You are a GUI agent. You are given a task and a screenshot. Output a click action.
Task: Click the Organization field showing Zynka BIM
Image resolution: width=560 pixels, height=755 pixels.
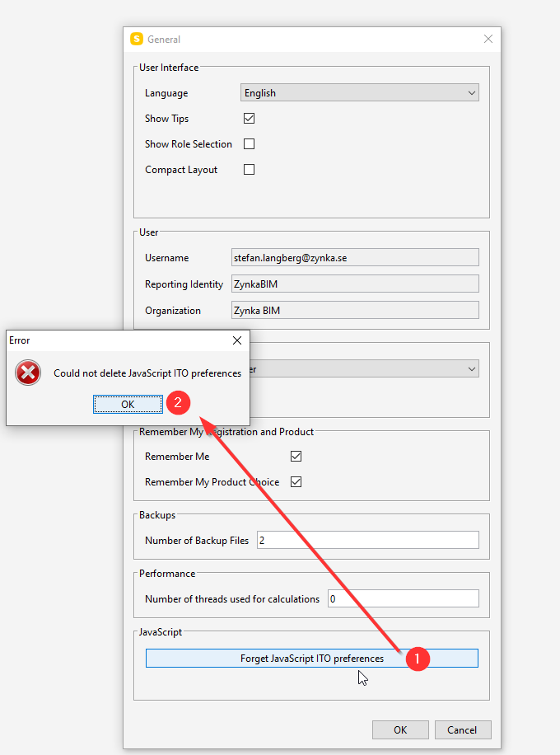tap(355, 310)
